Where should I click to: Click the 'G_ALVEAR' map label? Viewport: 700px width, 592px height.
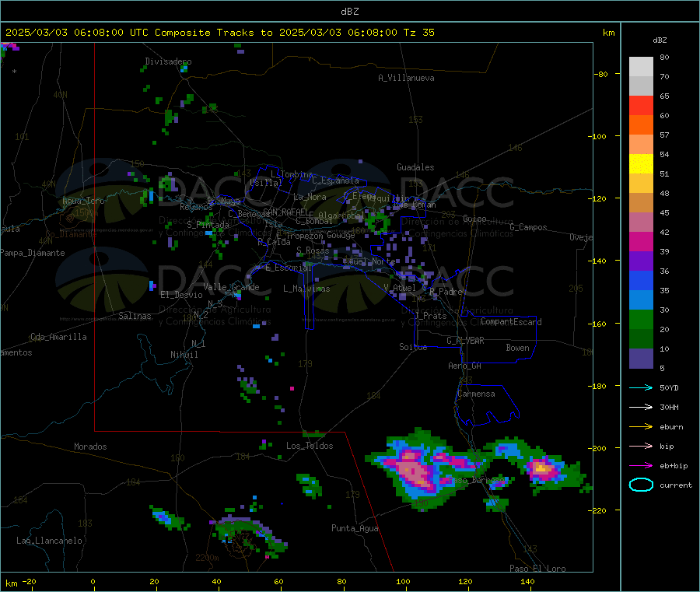pyautogui.click(x=465, y=341)
